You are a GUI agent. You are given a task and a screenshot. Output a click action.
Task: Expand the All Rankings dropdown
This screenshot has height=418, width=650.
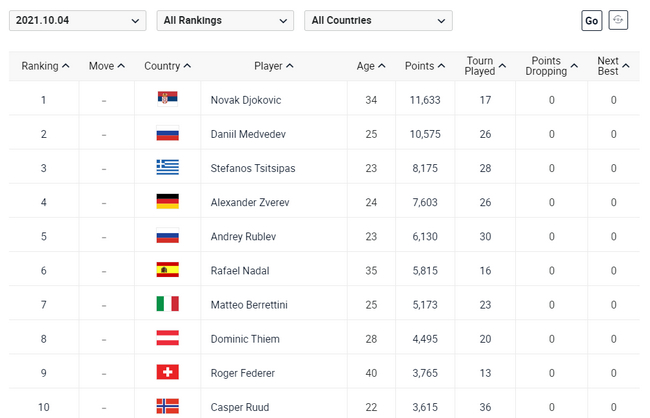pos(226,20)
